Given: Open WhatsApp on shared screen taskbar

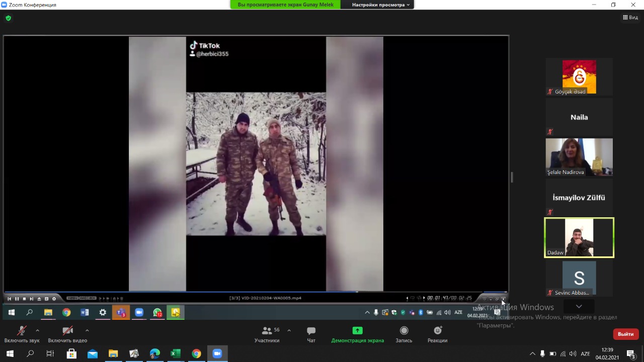Looking at the screenshot, I should (157, 312).
